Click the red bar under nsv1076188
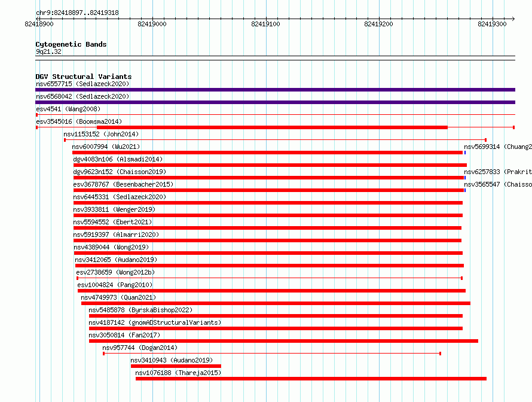This screenshot has width=532, height=402. pos(311,379)
